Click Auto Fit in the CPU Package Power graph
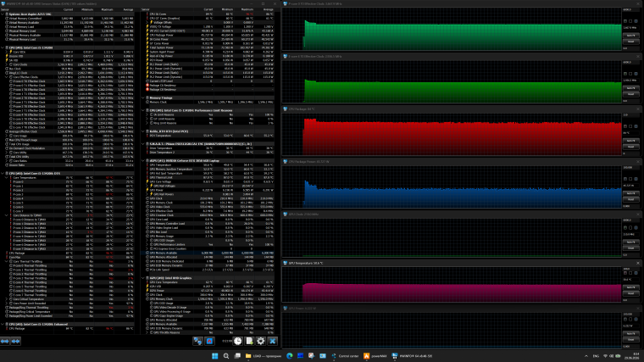The width and height of the screenshot is (644, 362). tap(630, 193)
